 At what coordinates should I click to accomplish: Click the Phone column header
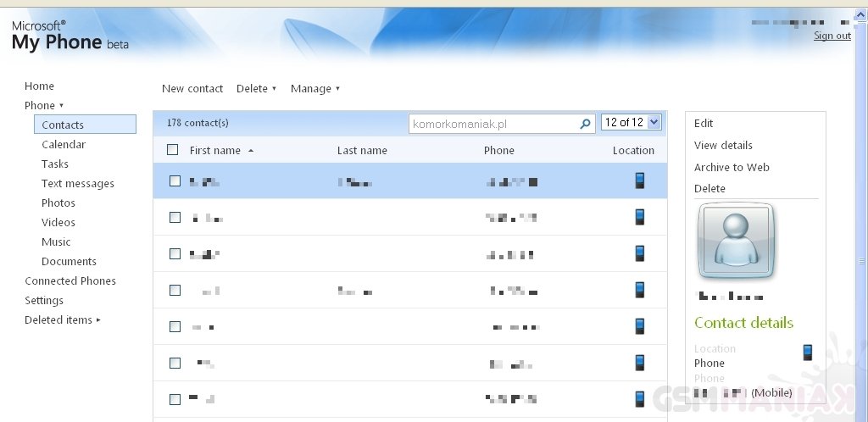[498, 151]
